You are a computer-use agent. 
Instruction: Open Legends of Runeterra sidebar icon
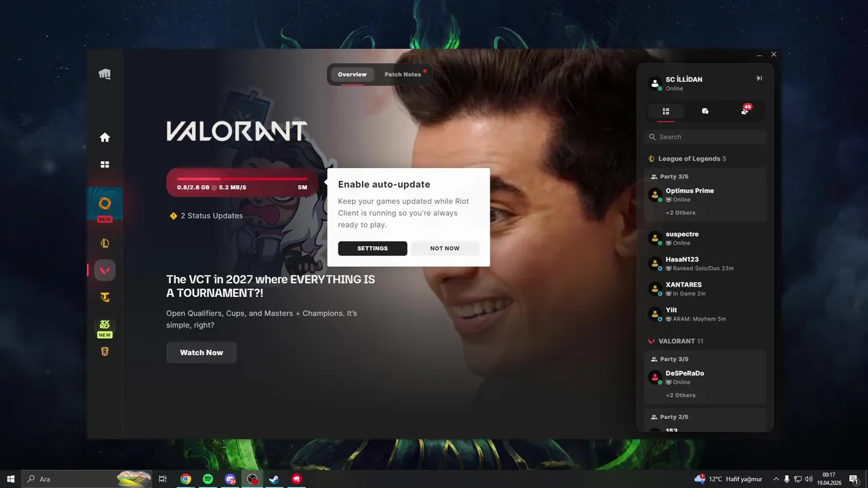104,351
